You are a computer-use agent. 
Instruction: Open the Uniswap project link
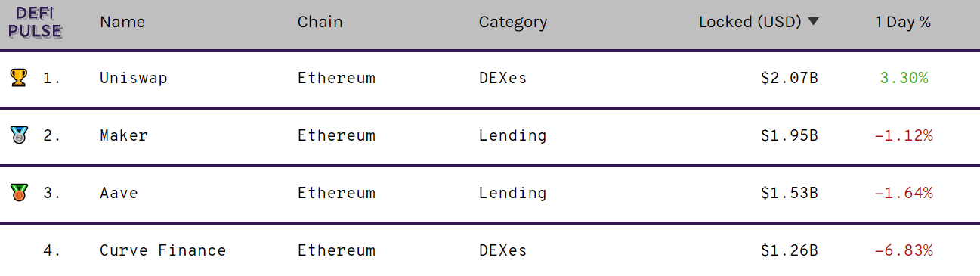coord(134,78)
